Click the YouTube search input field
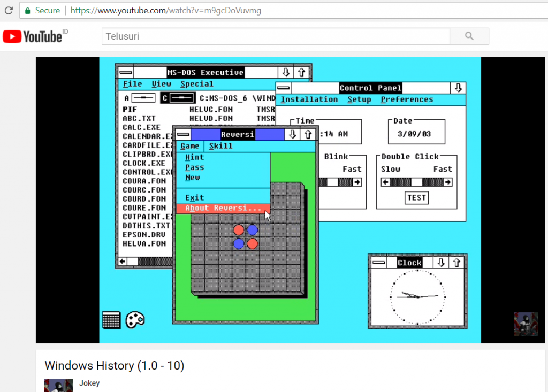 275,36
